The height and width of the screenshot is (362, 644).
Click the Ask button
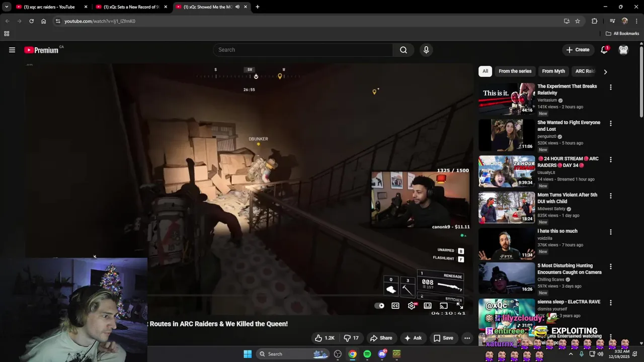point(413,338)
